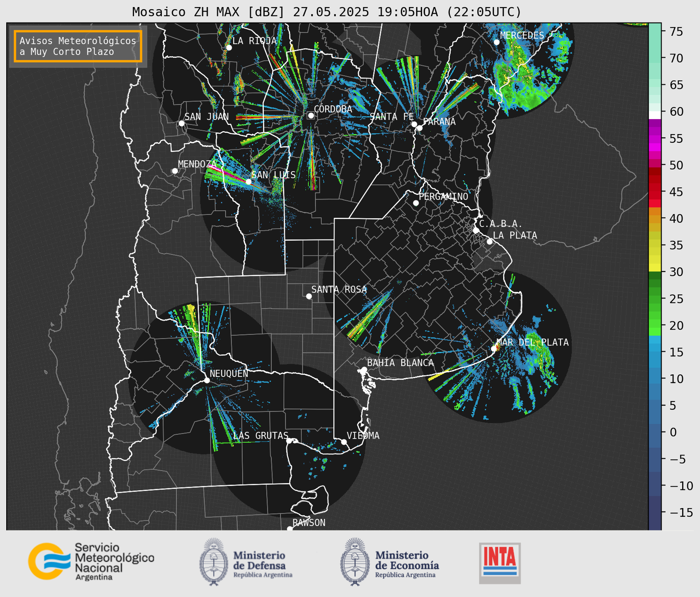Click the Neuquén city marker dot

(207, 380)
